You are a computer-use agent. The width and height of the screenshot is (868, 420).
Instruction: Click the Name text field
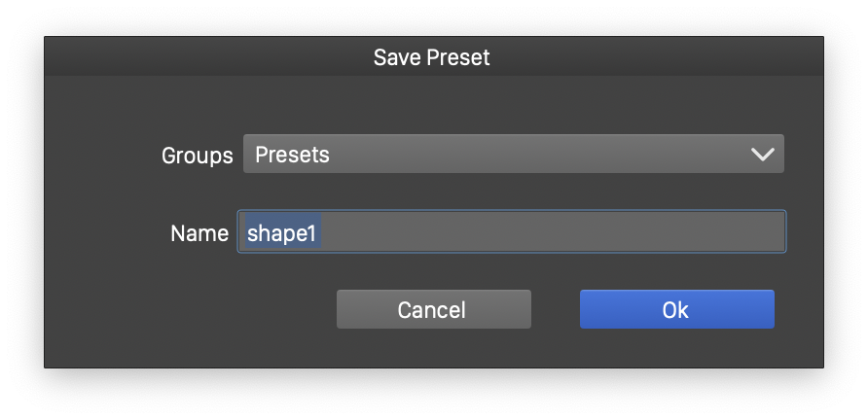(x=513, y=233)
